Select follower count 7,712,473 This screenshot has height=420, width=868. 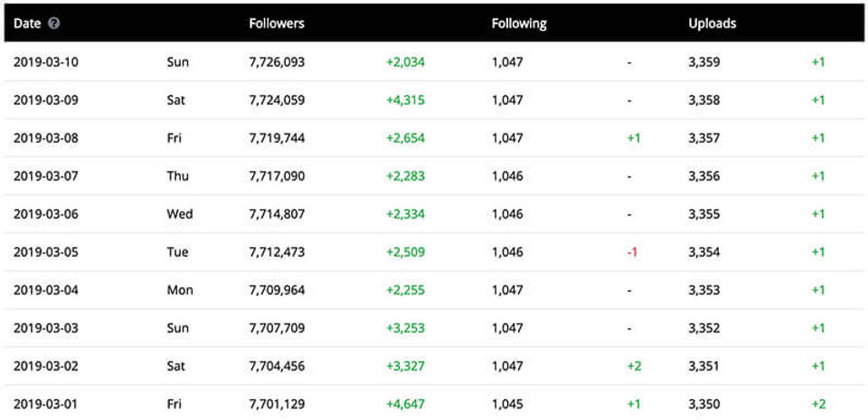pos(277,253)
